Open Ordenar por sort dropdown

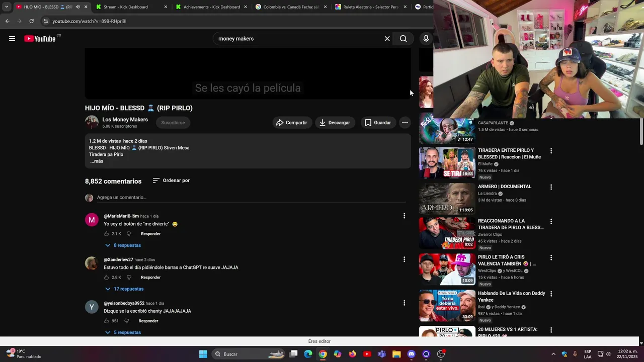pos(171,180)
